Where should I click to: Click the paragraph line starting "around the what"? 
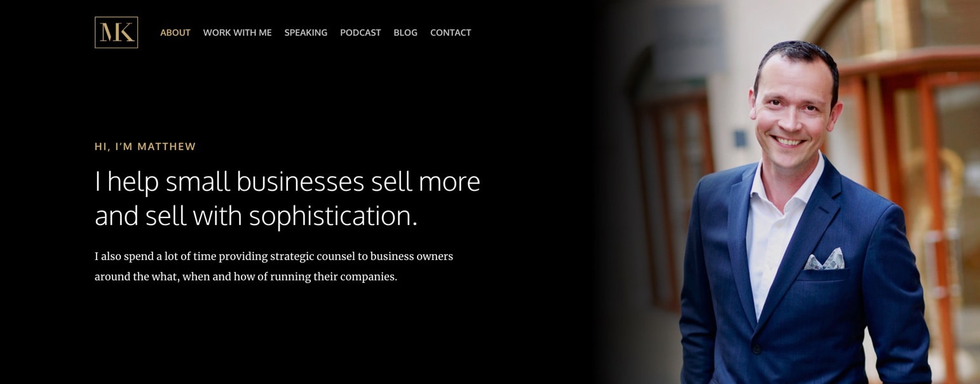click(246, 277)
